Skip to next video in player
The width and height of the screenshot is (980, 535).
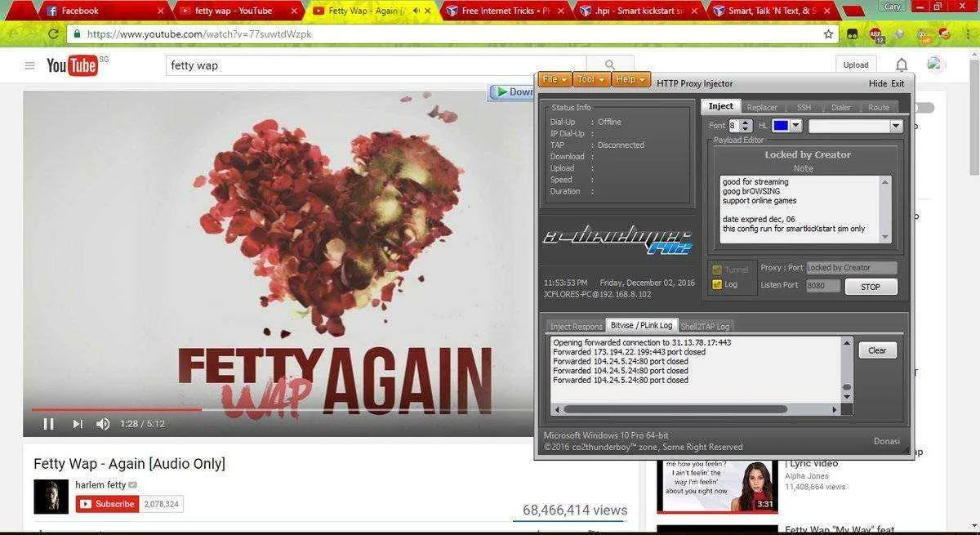pyautogui.click(x=78, y=424)
